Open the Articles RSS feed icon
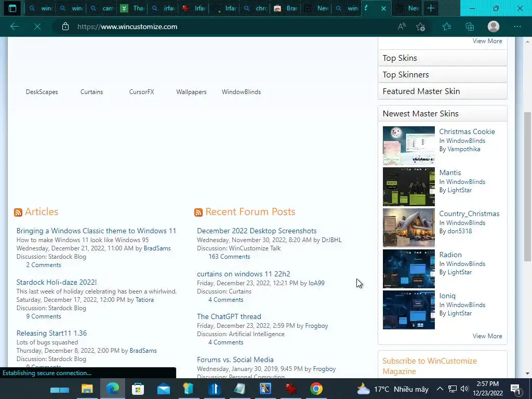Image resolution: width=532 pixels, height=399 pixels. point(18,212)
